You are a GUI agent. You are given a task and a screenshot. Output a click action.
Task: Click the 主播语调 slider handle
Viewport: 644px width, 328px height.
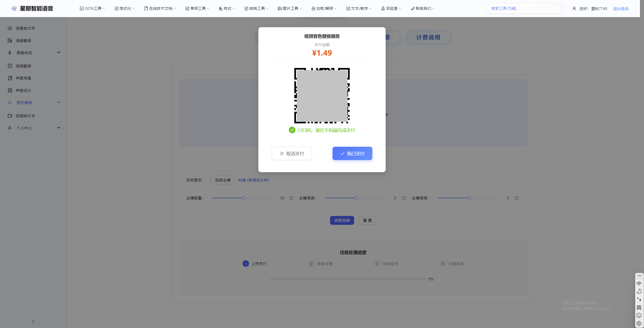pyautogui.click(x=469, y=198)
